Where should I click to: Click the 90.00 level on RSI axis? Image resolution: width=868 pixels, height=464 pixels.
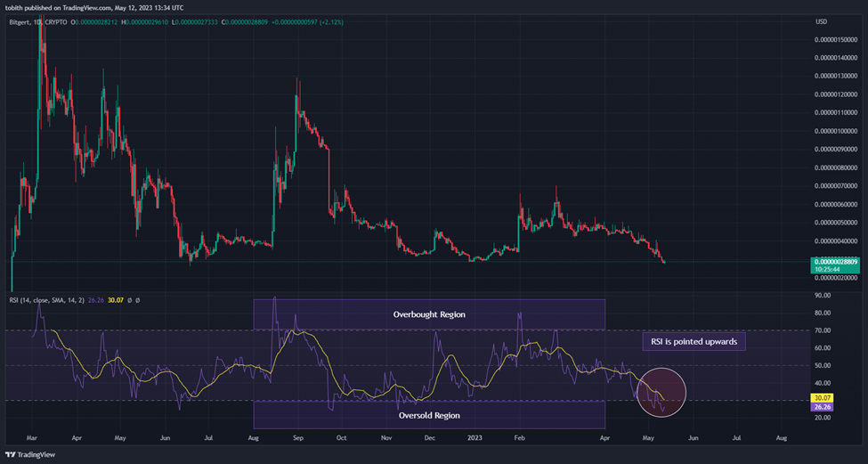point(823,296)
